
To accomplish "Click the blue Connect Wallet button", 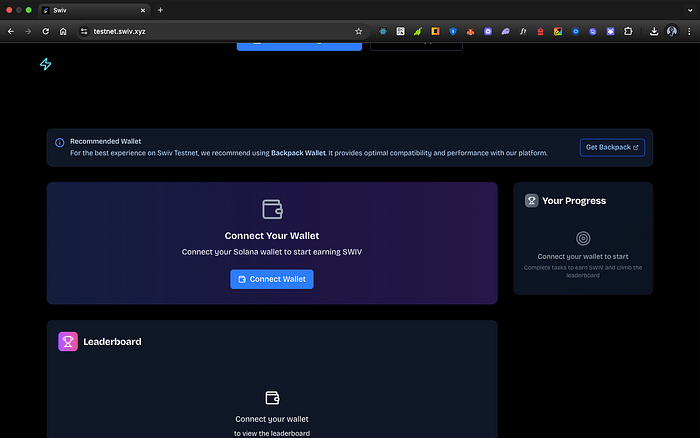I will pyautogui.click(x=272, y=279).
